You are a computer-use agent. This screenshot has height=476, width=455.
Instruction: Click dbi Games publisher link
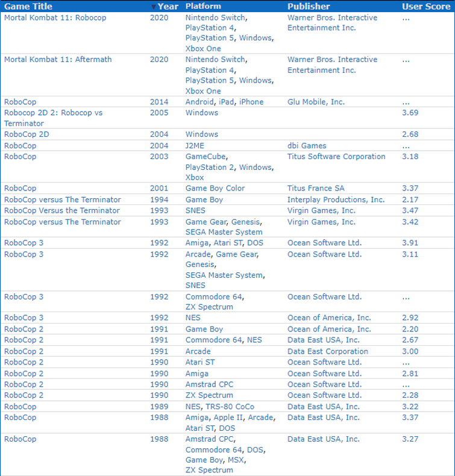[307, 146]
